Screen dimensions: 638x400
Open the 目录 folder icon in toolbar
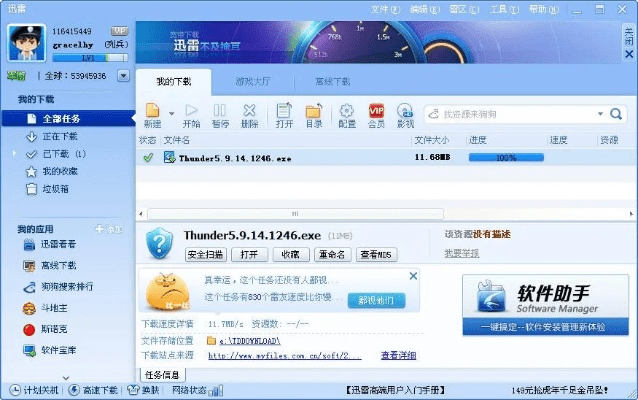click(313, 110)
